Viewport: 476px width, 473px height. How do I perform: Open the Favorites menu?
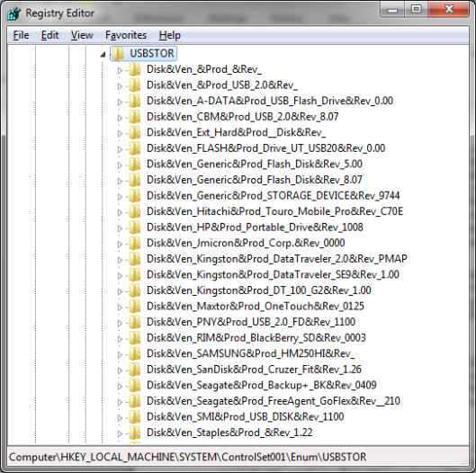tap(126, 35)
